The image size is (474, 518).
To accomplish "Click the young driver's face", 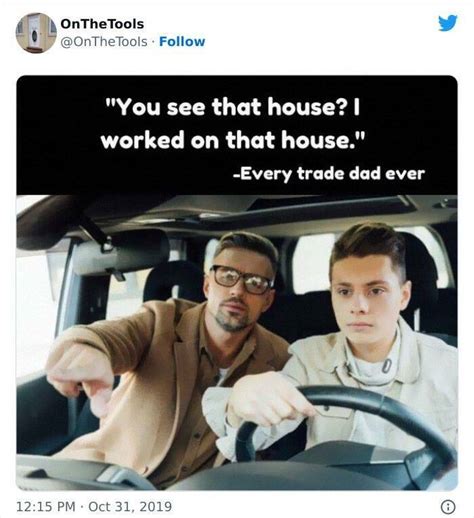I will click(x=367, y=298).
